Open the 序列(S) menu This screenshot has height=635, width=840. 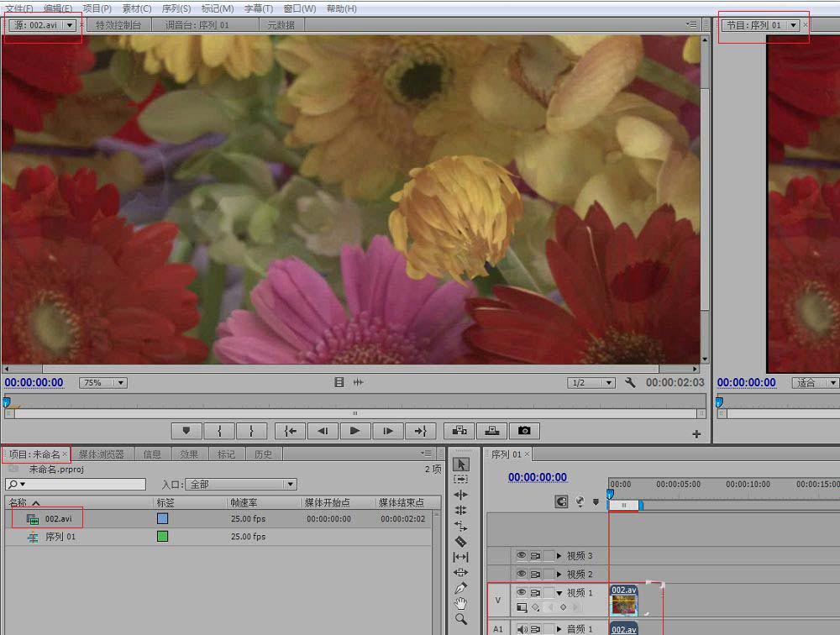point(176,8)
